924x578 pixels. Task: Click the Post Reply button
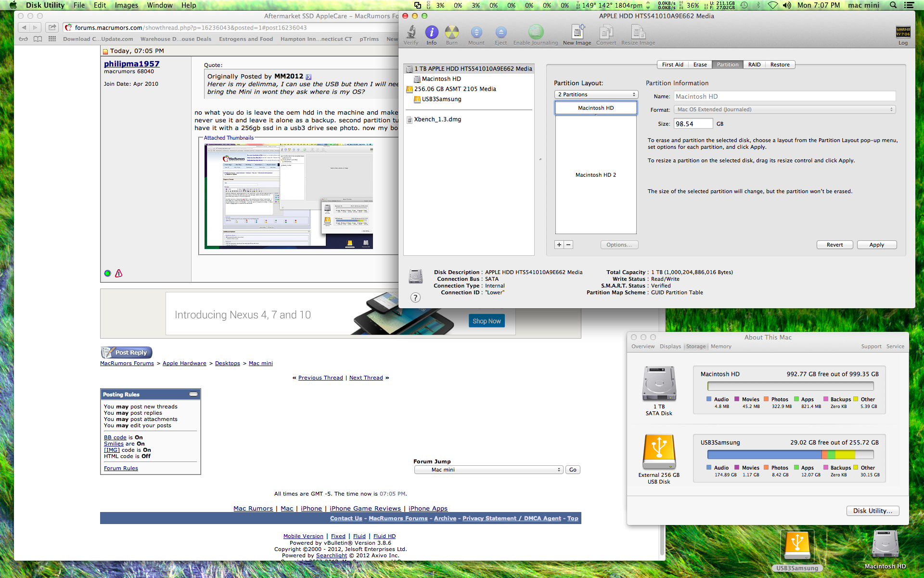click(127, 352)
